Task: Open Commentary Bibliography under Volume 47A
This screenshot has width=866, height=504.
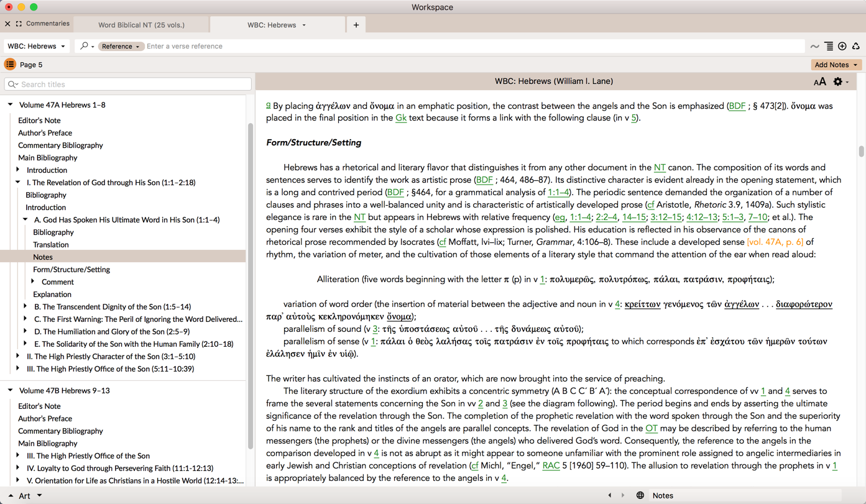Action: [60, 145]
